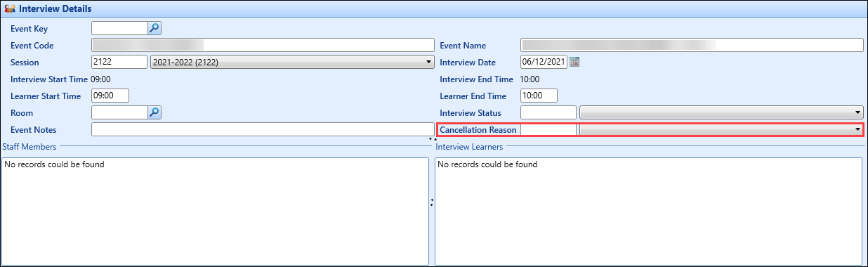Viewport: 868px width, 267px height.
Task: Click Interview Learners 'No records could be found'
Action: coord(487,165)
